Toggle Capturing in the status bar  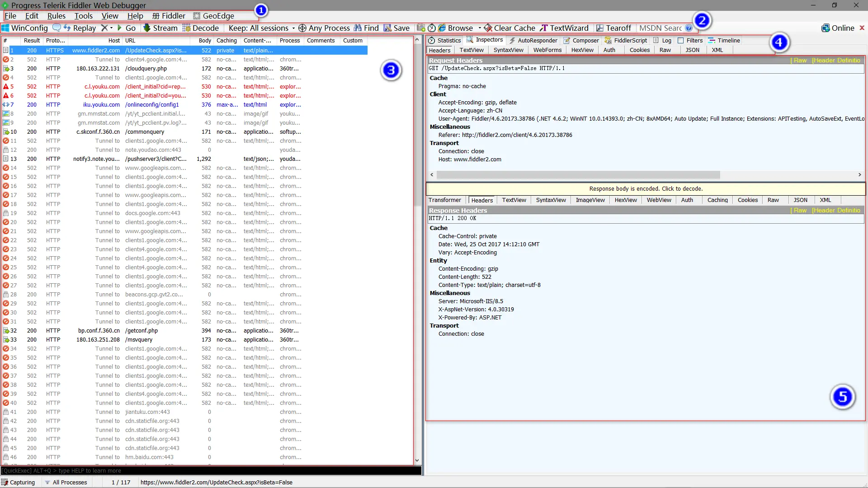18,482
